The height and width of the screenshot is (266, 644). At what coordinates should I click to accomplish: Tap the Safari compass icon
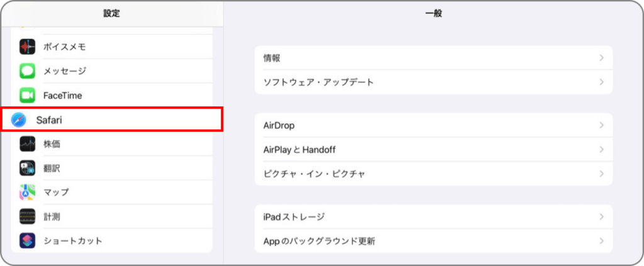tap(18, 120)
